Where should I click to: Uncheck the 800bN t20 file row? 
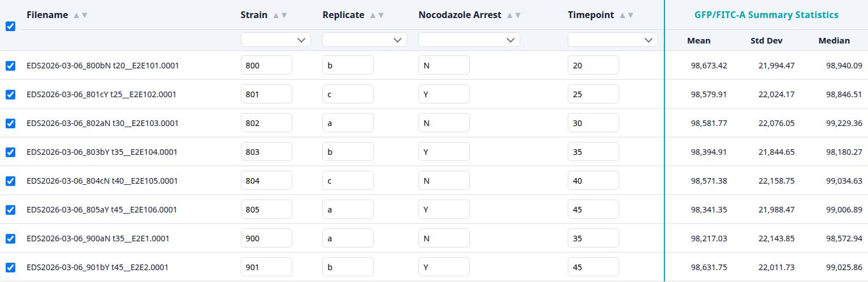(x=10, y=66)
